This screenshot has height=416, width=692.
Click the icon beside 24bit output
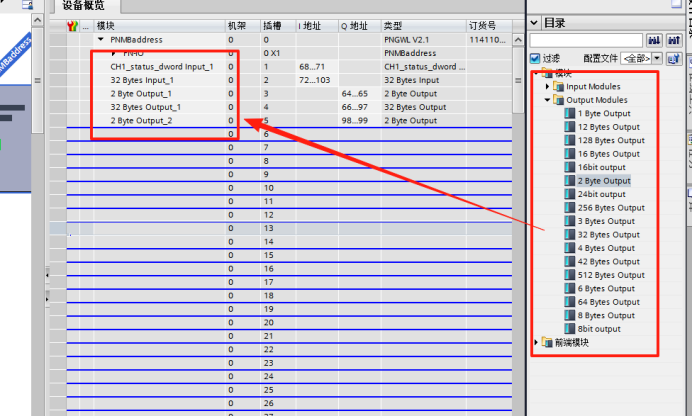coord(569,194)
